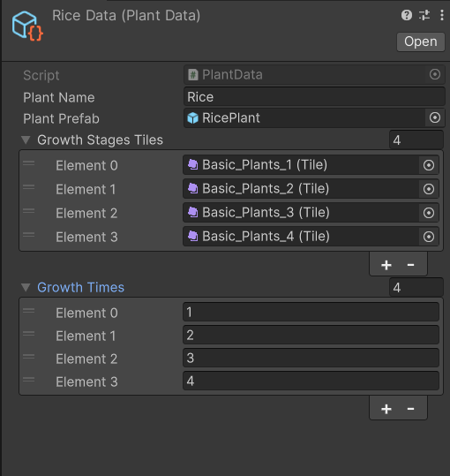Screen dimensions: 450x476
Task: Open the preset selector sliders icon
Action: point(424,15)
